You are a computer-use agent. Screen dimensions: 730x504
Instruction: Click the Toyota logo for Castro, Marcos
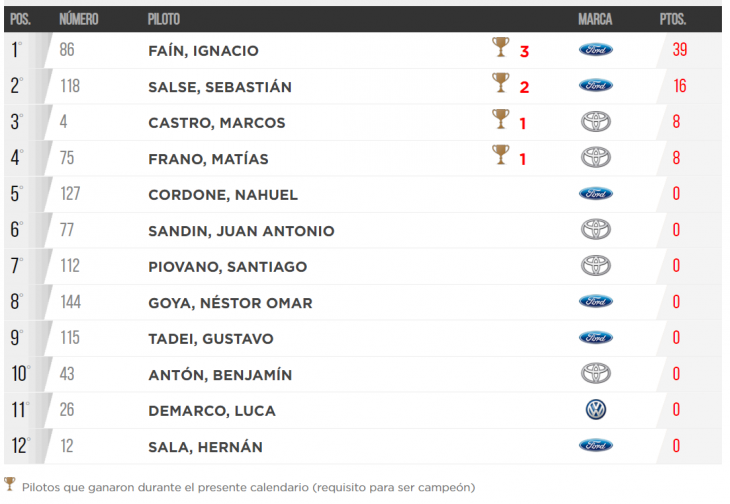(x=596, y=122)
